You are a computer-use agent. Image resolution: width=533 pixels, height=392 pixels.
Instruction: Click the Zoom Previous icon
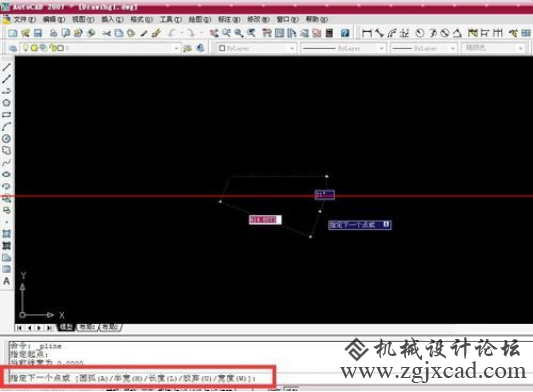tap(251, 33)
